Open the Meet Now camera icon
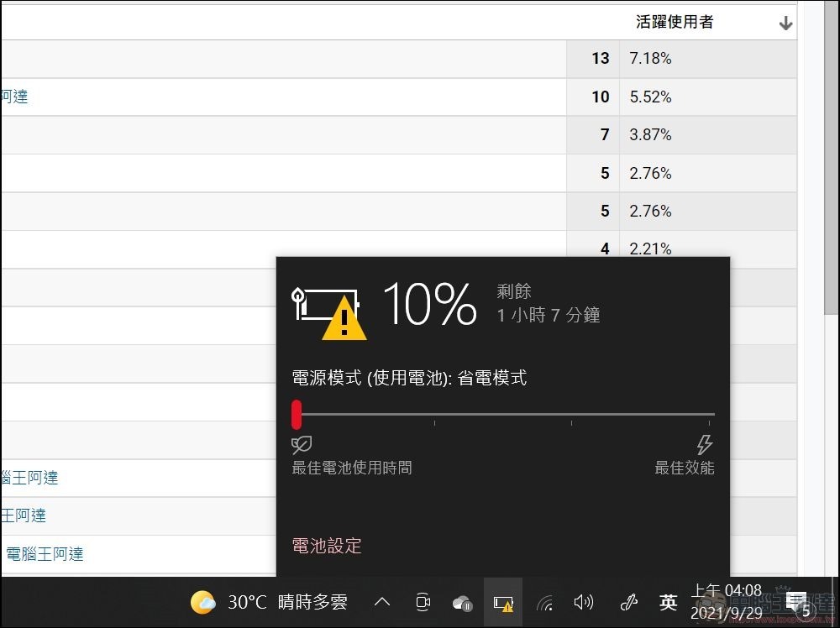This screenshot has height=628, width=840. [423, 602]
